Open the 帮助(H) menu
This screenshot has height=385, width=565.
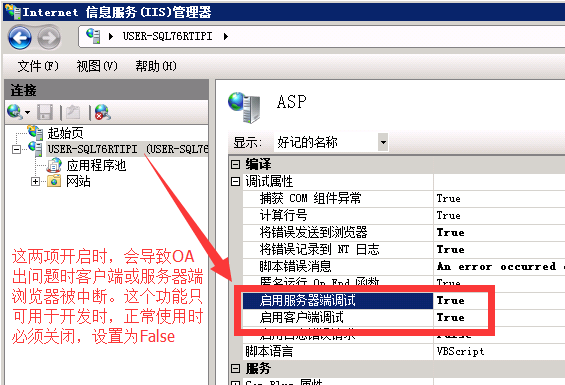click(156, 66)
